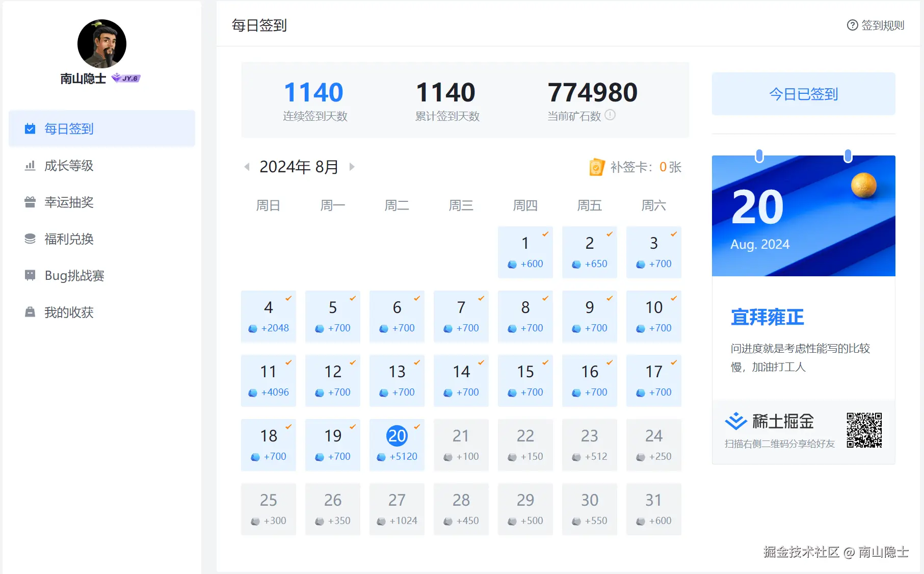This screenshot has height=574, width=924.
Task: Select the 成长等级 sidebar icon
Action: pos(30,165)
